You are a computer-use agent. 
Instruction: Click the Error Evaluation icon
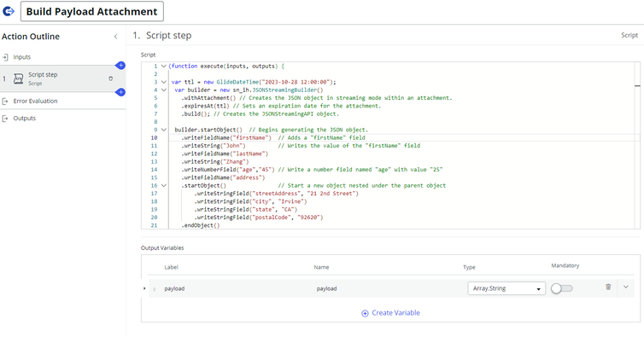5,101
